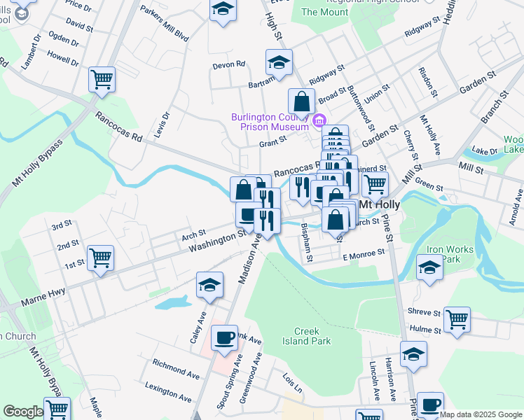The width and height of the screenshot is (524, 420).
Task: Click the Shreve St label
Action: [x=424, y=311]
